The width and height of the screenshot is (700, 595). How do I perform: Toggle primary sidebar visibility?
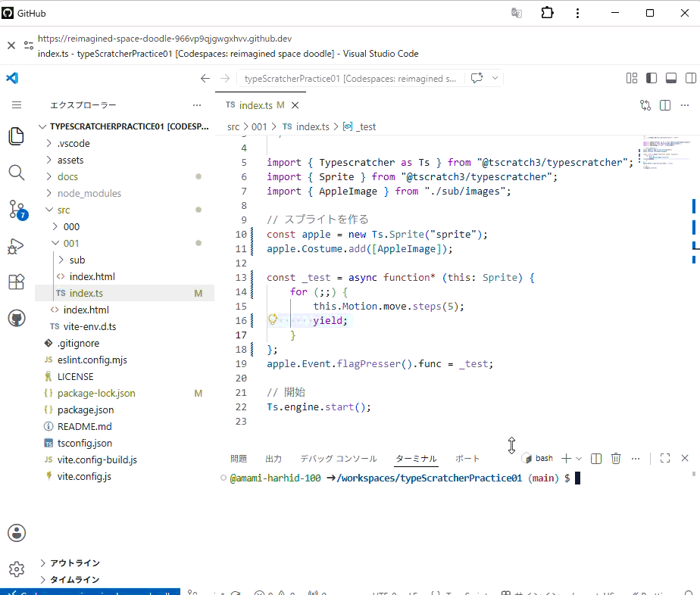(x=652, y=78)
